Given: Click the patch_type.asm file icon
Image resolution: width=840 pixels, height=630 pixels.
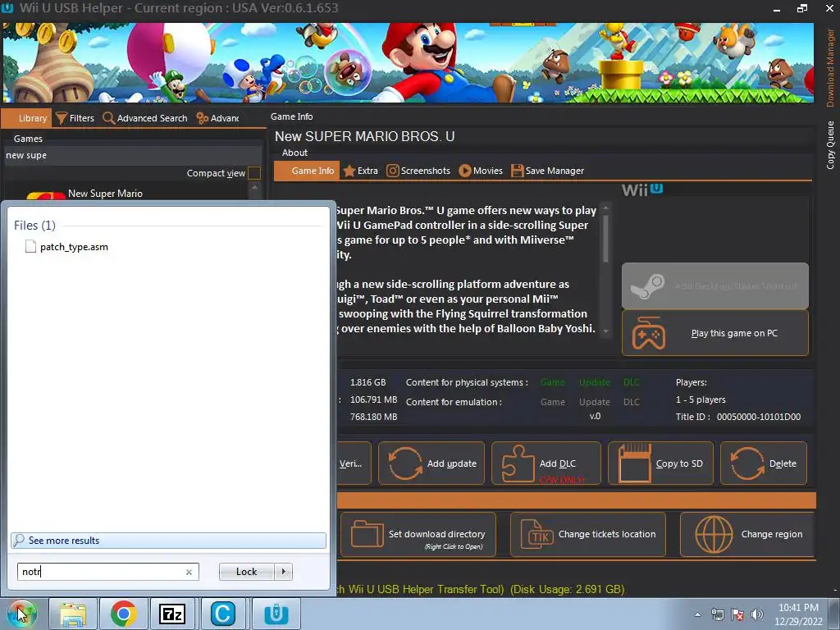Looking at the screenshot, I should click(x=30, y=246).
